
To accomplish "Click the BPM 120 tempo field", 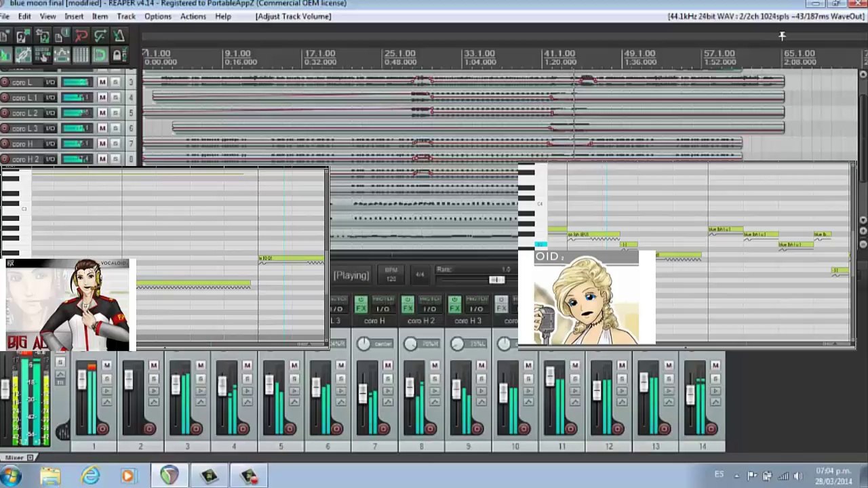I will pyautogui.click(x=391, y=274).
